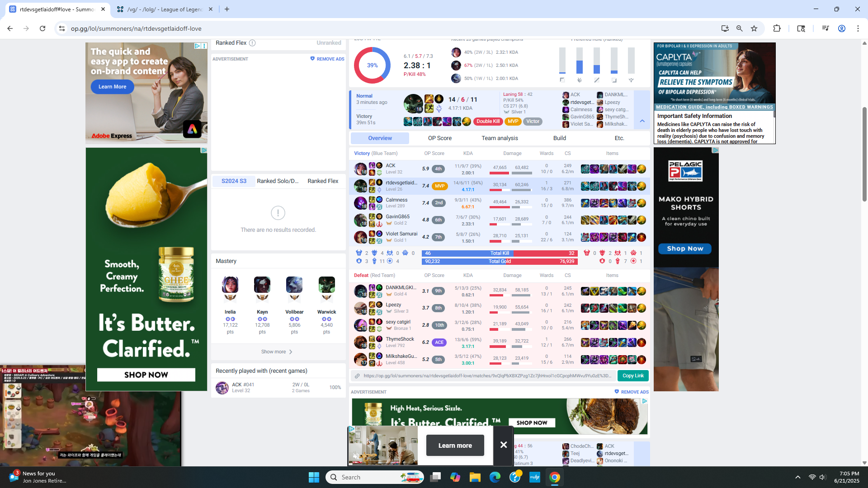Click the News for you widget
This screenshot has width=868, height=488.
tap(38, 477)
